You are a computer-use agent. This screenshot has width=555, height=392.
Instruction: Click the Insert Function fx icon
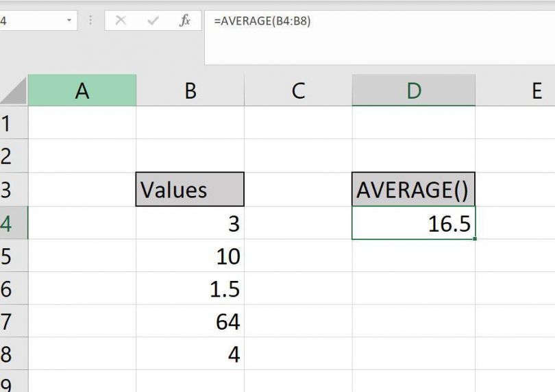click(x=184, y=21)
